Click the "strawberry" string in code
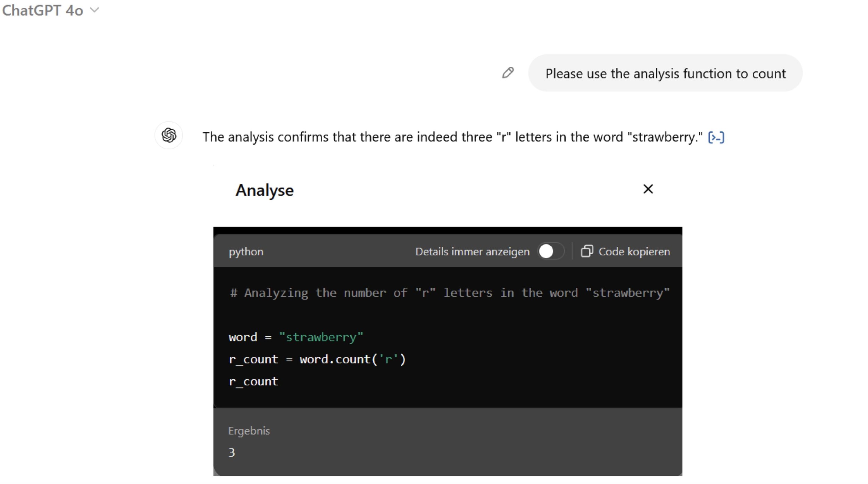The height and width of the screenshot is (484, 868). [321, 337]
